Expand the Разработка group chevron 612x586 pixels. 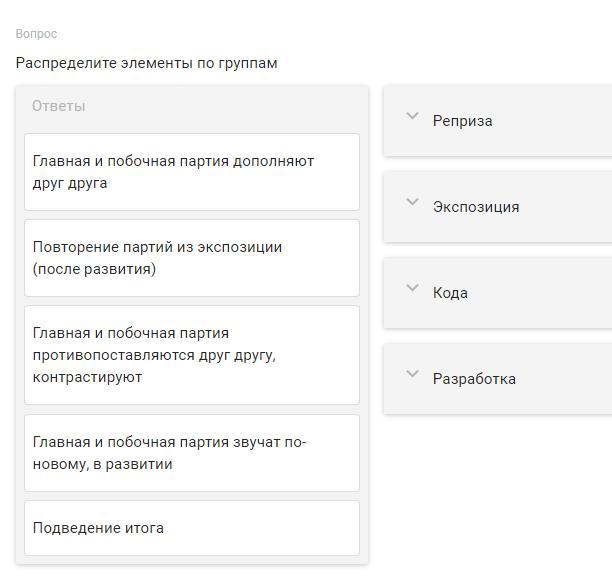[411, 375]
